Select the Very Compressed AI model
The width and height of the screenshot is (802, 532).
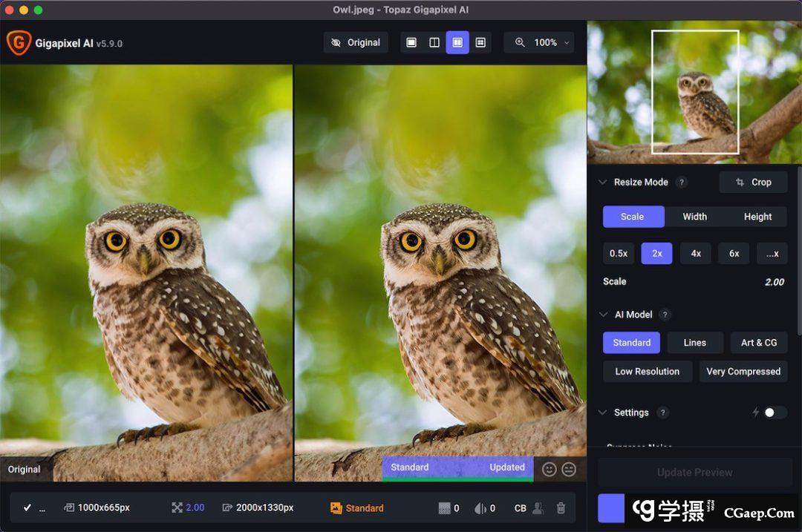coord(743,372)
